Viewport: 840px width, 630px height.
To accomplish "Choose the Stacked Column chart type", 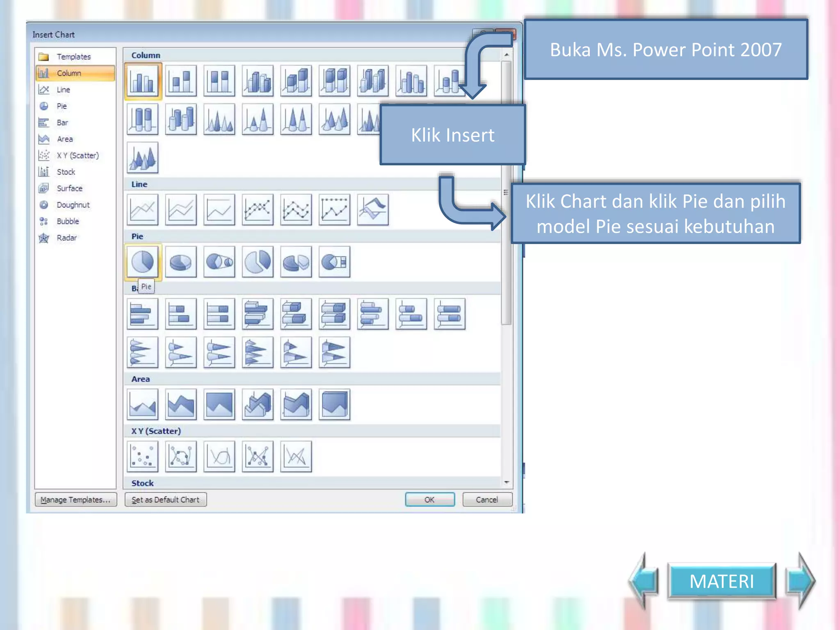I will [181, 81].
